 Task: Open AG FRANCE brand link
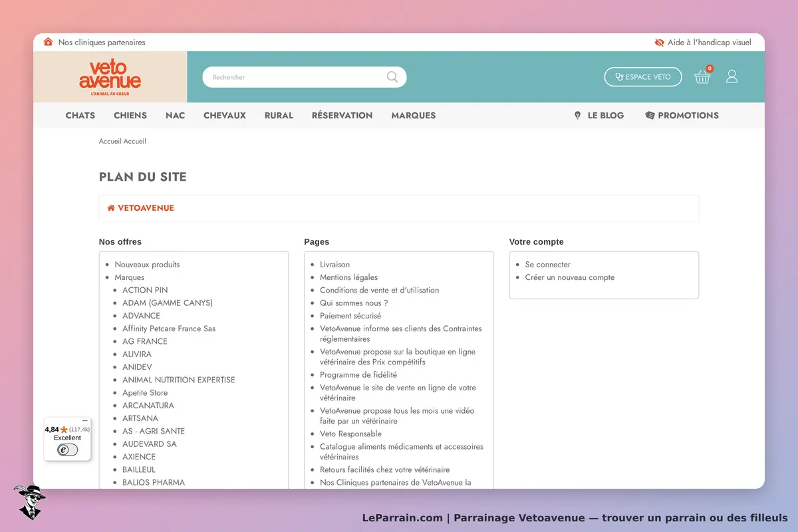(145, 341)
